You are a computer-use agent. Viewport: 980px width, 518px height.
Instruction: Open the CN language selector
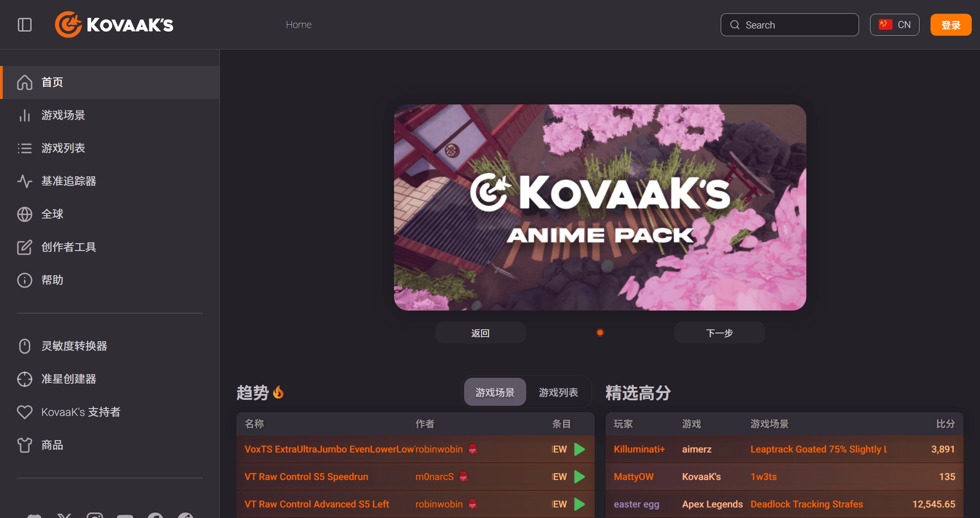point(894,24)
